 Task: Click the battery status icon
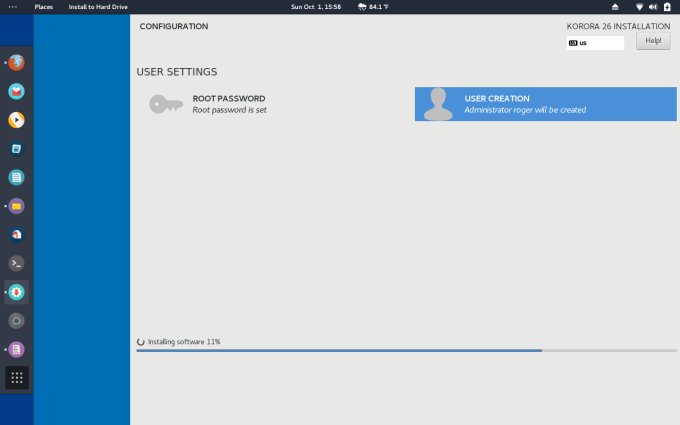point(667,7)
